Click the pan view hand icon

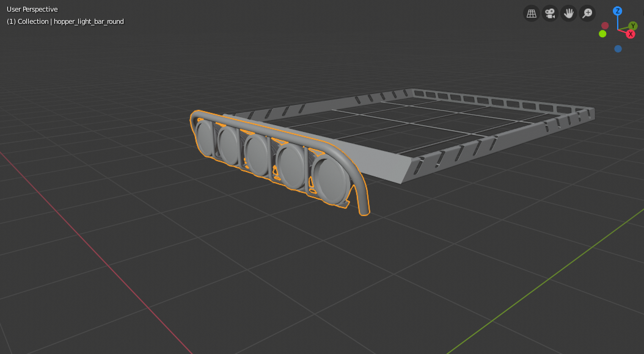568,13
